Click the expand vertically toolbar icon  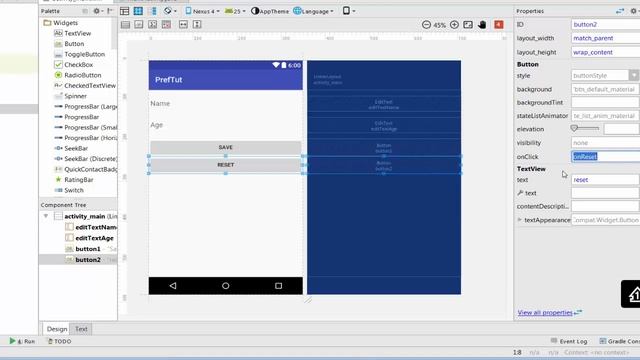[x=197, y=24]
